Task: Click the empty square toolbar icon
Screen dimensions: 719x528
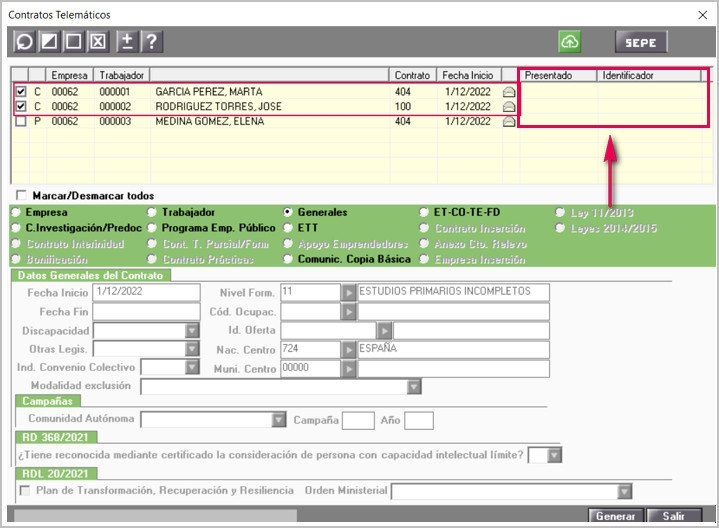Action: coord(73,42)
